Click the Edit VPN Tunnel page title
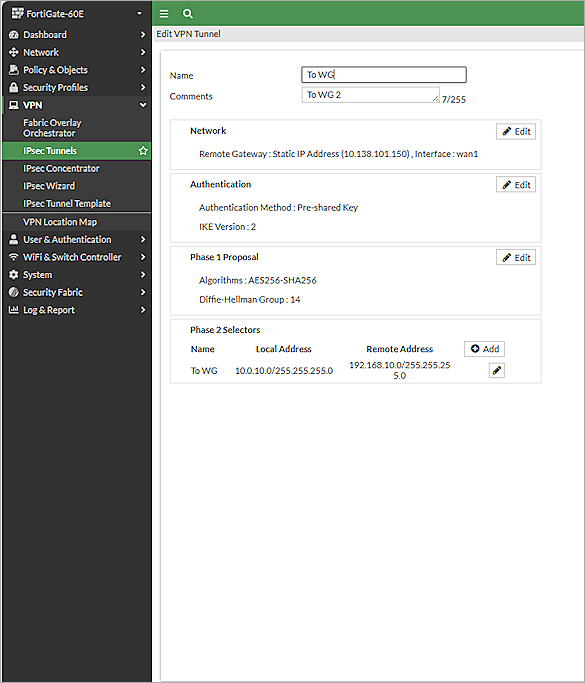This screenshot has height=683, width=585. [x=188, y=34]
